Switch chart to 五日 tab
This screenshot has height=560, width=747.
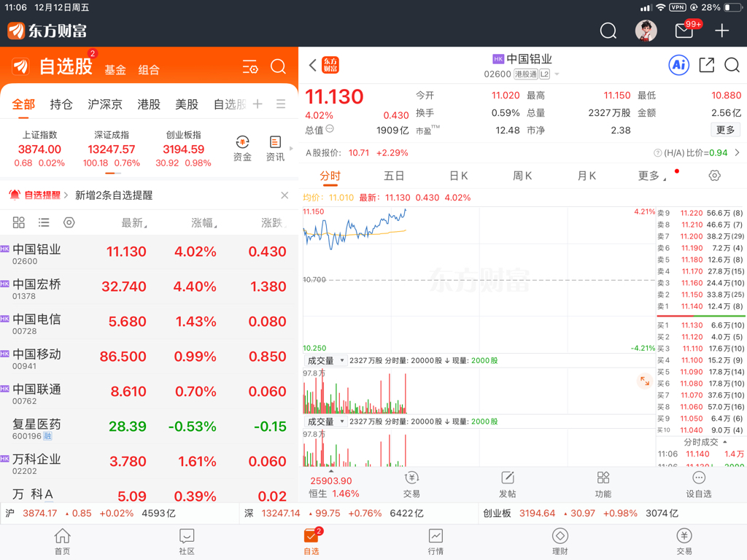coord(394,176)
